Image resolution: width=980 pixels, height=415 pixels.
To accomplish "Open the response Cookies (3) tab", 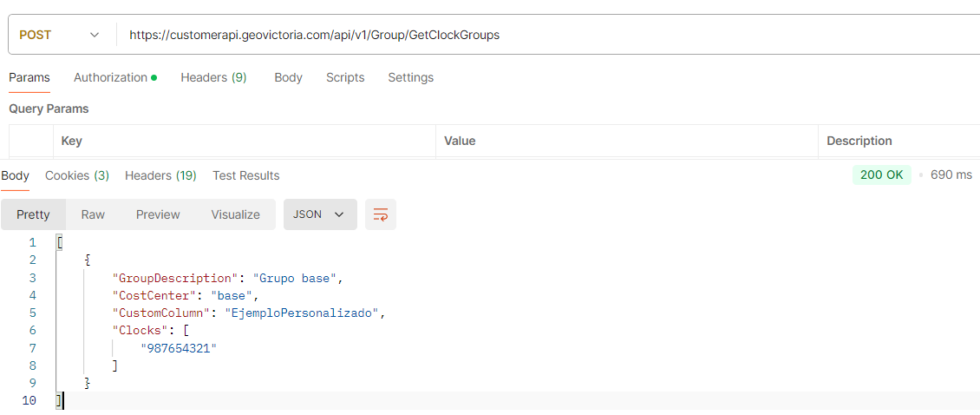I will pyautogui.click(x=77, y=175).
